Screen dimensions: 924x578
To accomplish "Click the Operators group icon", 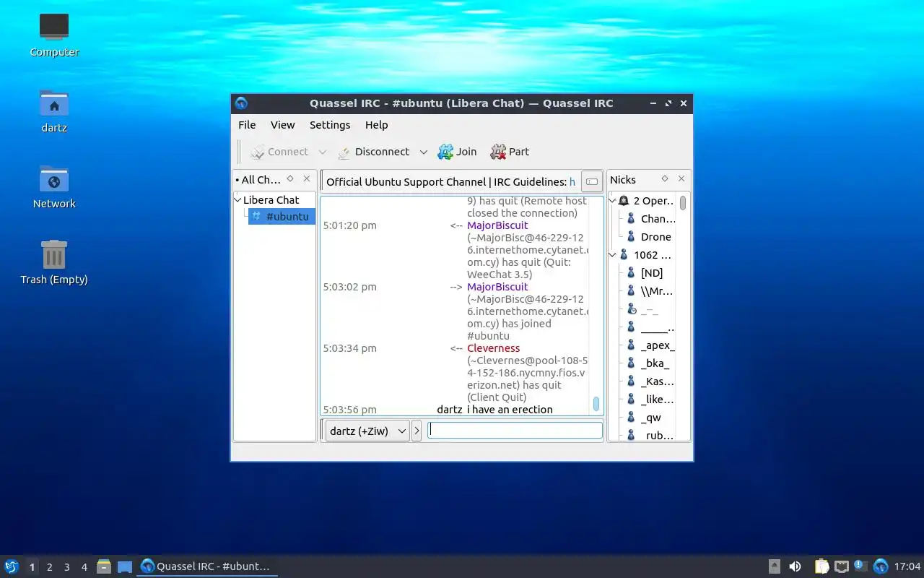I will coord(624,201).
